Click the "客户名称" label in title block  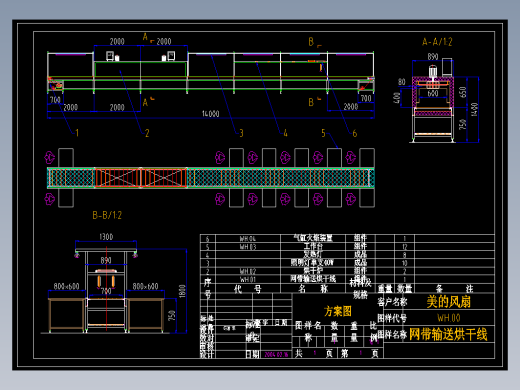coord(392,302)
